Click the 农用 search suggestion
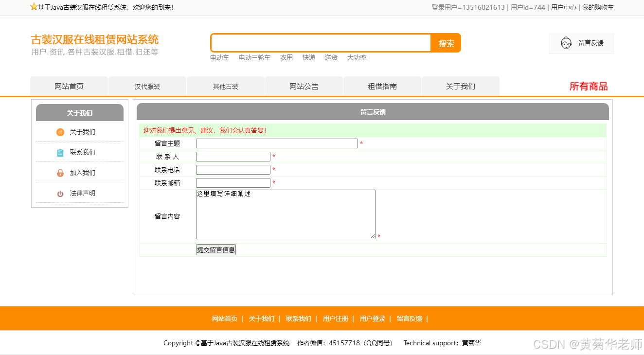 286,57
